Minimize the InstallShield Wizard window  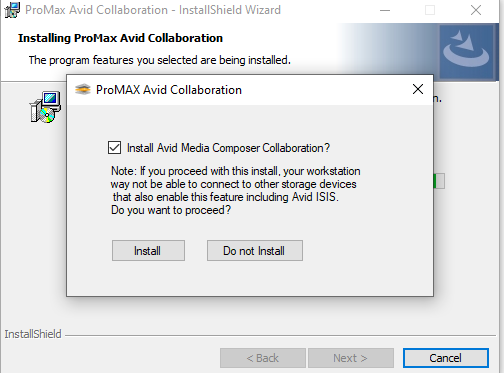tap(385, 10)
